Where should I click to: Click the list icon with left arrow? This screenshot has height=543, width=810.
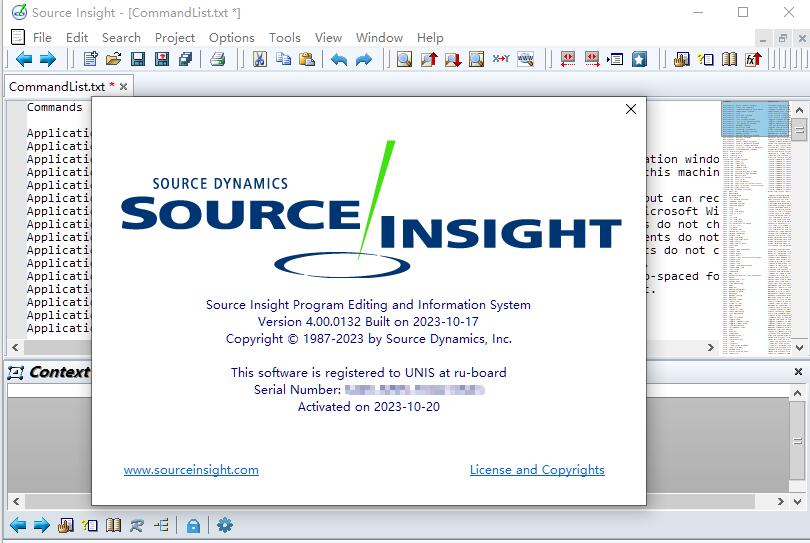coord(615,59)
